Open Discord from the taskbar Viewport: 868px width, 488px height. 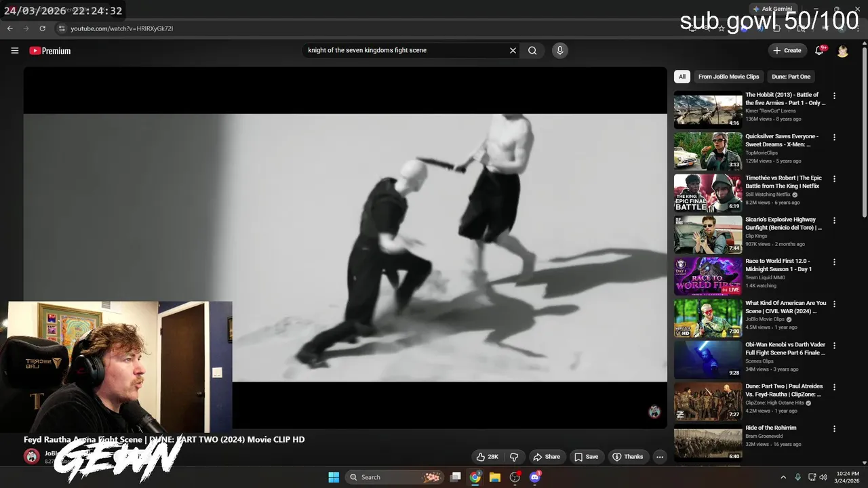tap(534, 477)
